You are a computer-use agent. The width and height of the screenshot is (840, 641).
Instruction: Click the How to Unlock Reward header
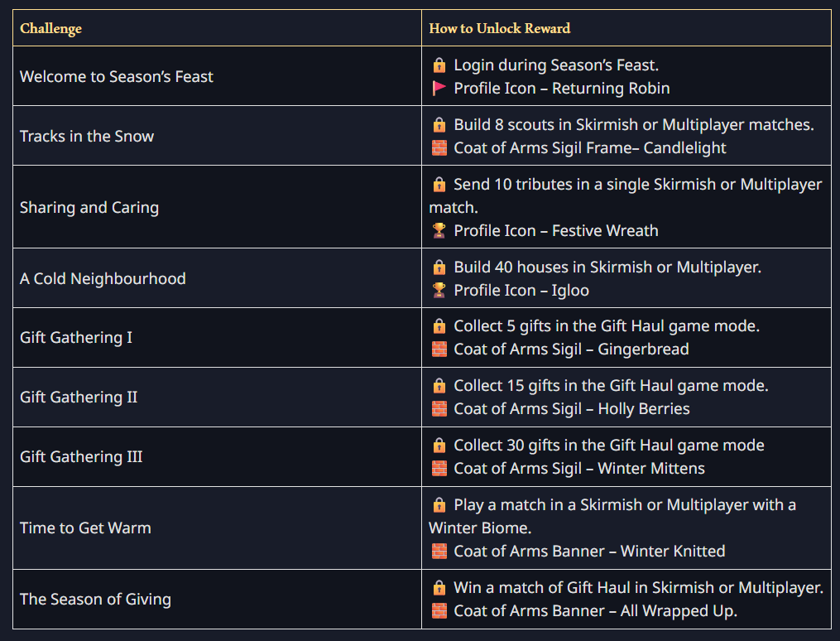click(x=499, y=29)
